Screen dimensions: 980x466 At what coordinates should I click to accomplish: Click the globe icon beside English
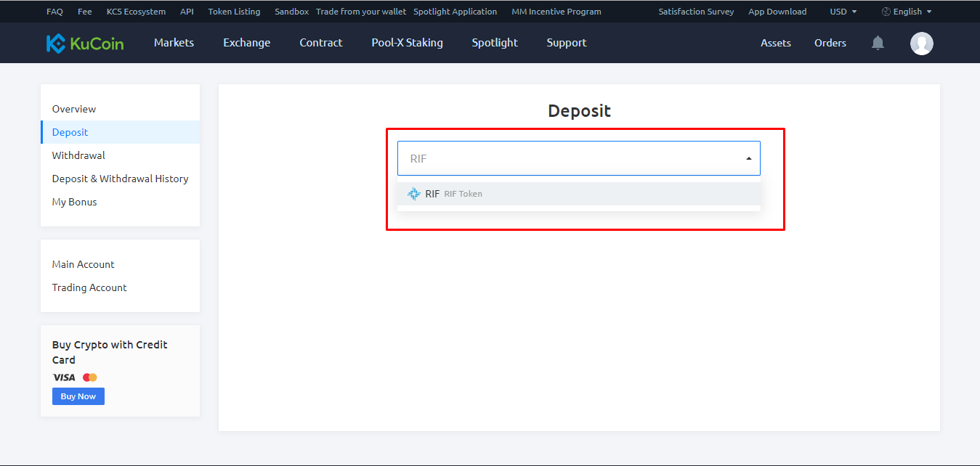(886, 12)
